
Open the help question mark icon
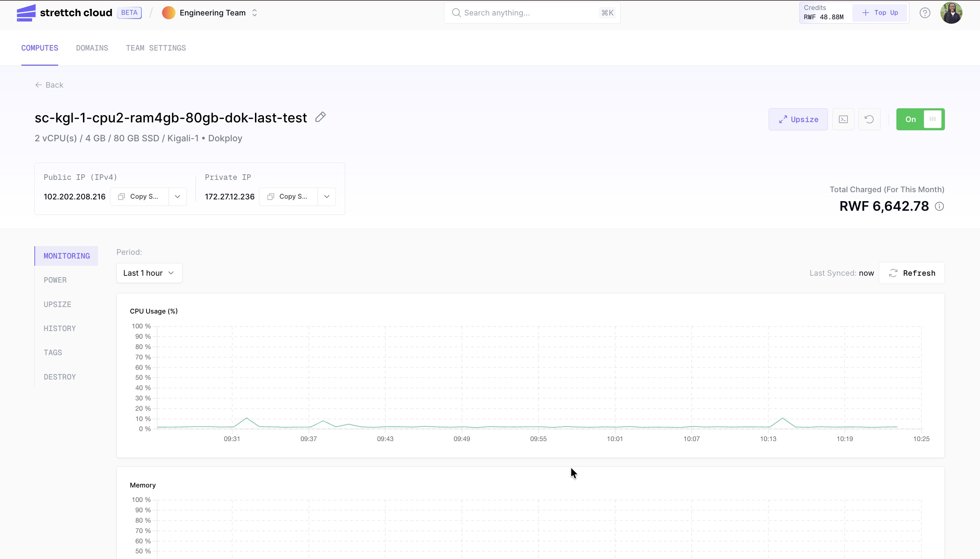925,13
